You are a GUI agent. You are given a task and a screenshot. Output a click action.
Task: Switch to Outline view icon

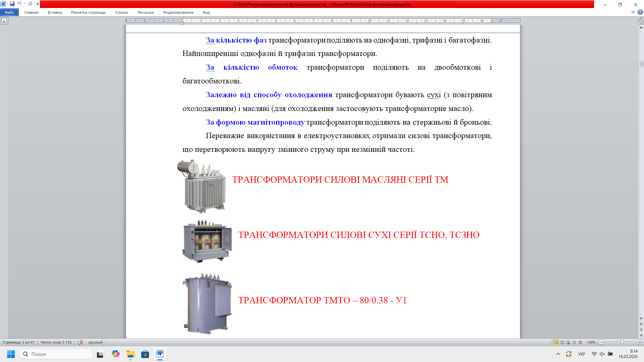pyautogui.click(x=574, y=342)
